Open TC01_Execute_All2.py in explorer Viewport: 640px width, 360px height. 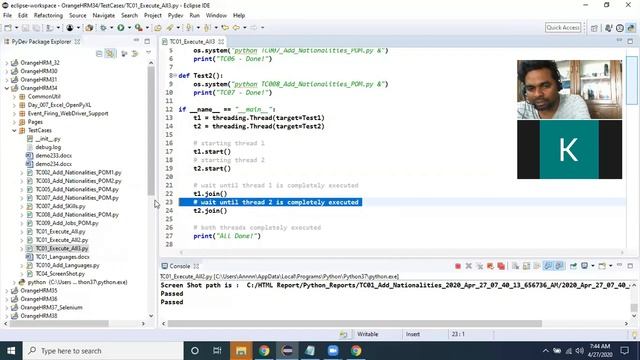click(x=62, y=240)
